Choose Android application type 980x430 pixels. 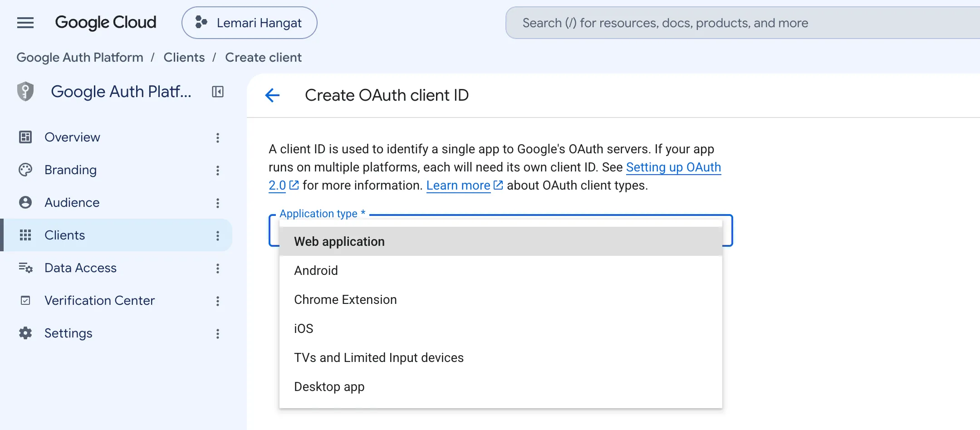(x=501, y=270)
